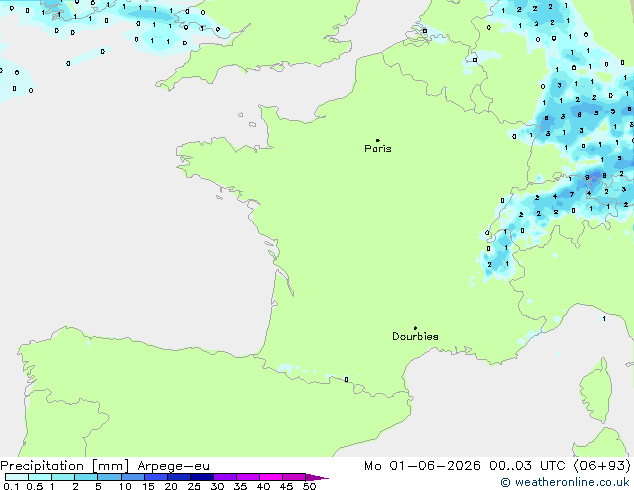Click the 20–25 mm legend color swatch
This screenshot has width=634, height=490.
(179, 477)
